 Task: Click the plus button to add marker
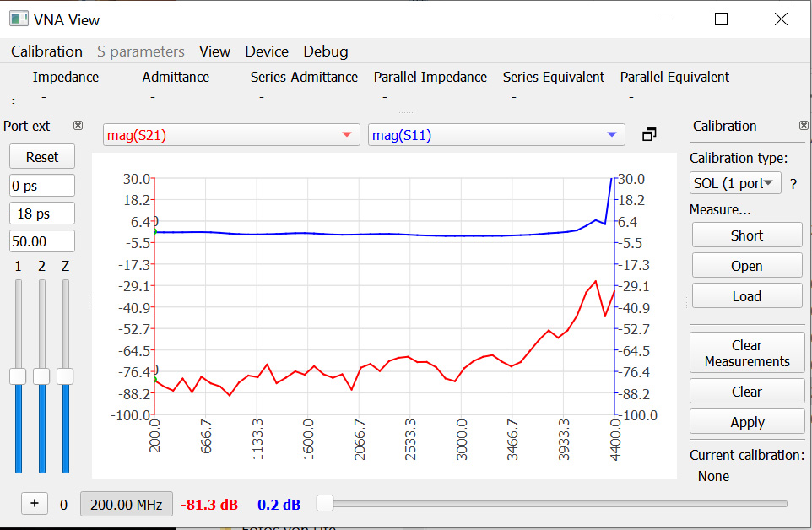[x=34, y=504]
